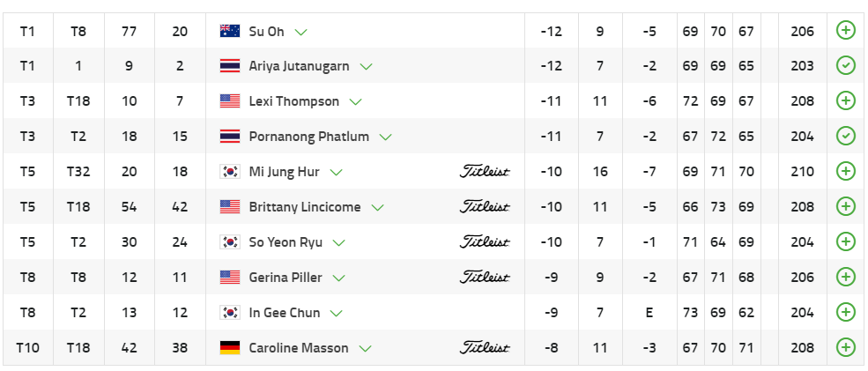Expand the chevron next to So Yeon Ryu
This screenshot has width=868, height=371.
[339, 243]
